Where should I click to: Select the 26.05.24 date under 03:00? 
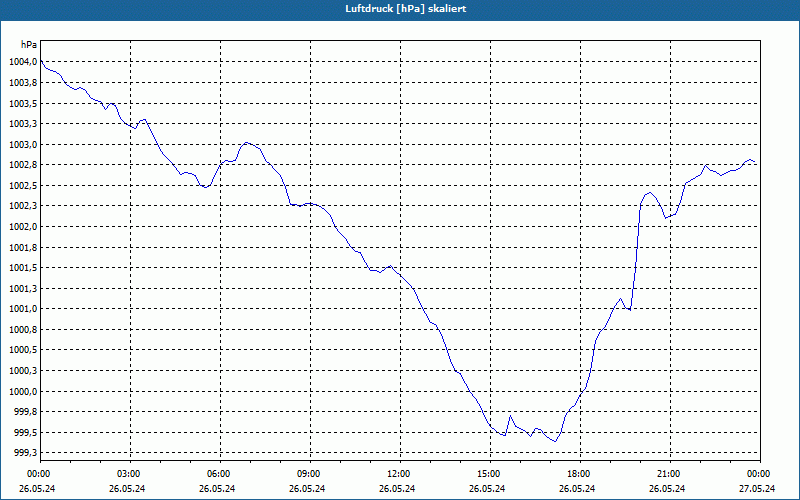127,489
